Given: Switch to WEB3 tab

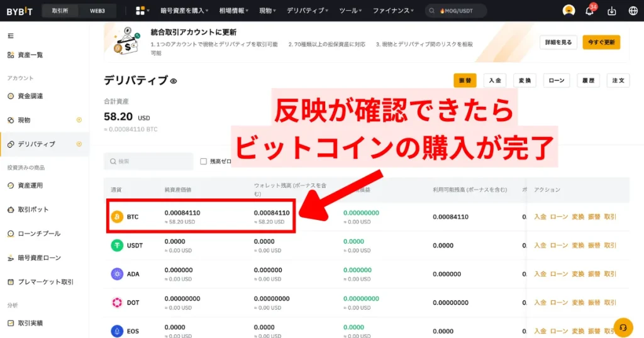Looking at the screenshot, I should click(97, 11).
